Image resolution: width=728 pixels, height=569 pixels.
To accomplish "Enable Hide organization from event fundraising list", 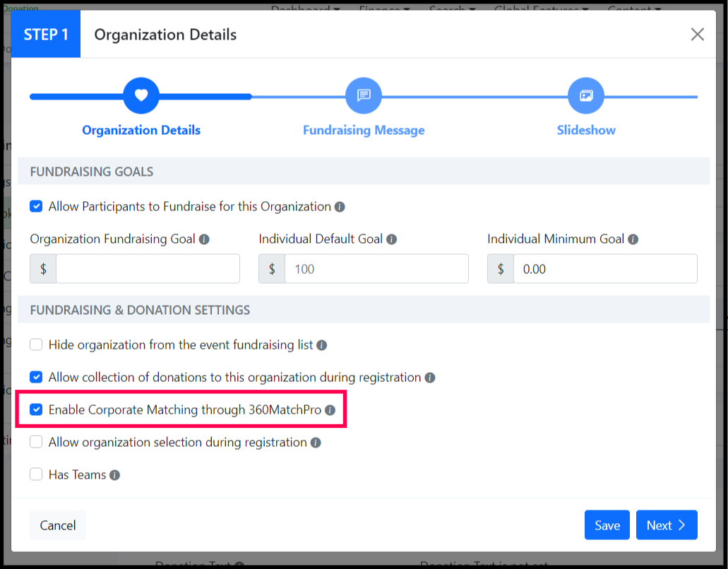I will 36,345.
